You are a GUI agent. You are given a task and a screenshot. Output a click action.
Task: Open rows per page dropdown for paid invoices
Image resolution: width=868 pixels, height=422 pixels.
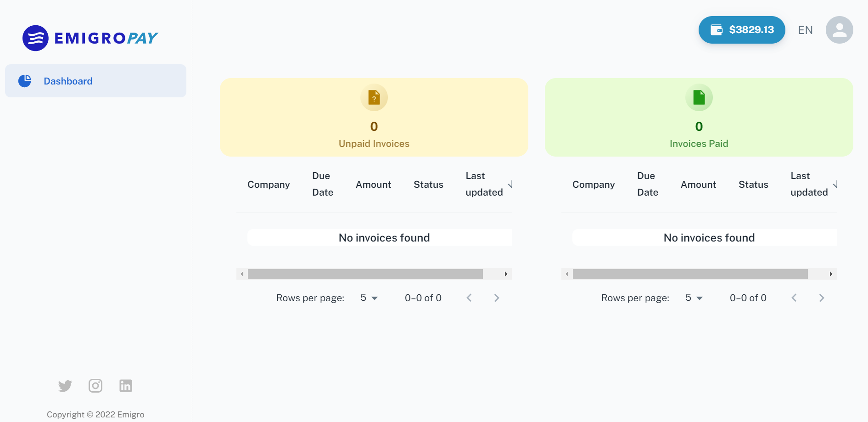694,298
